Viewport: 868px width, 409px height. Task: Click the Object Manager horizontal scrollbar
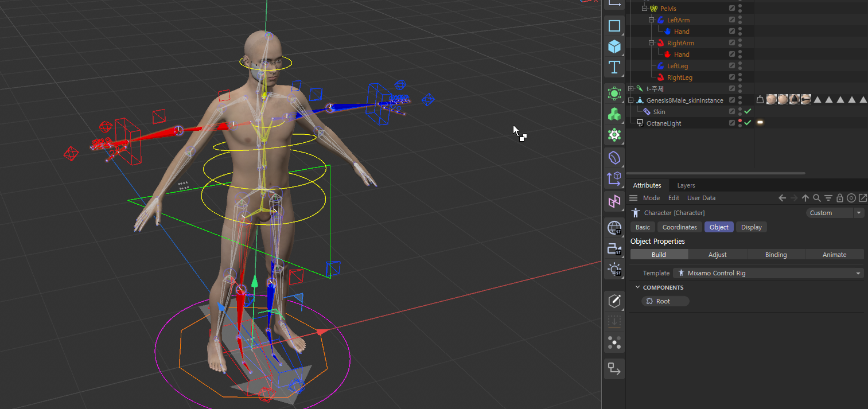click(716, 173)
